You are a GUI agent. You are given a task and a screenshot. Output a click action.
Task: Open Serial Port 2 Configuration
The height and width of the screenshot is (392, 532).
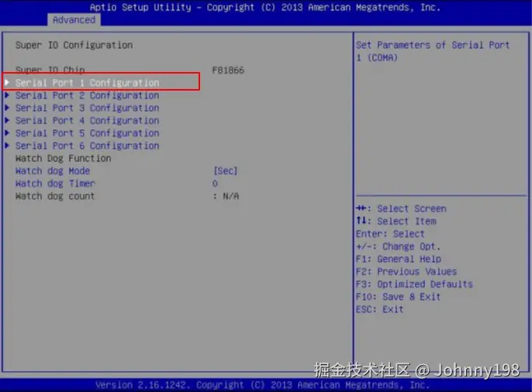[x=87, y=95]
